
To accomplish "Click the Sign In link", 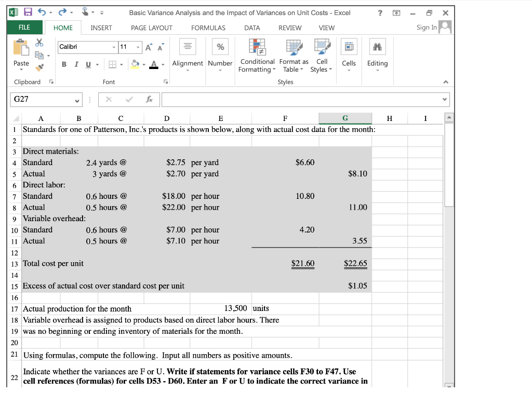I will tap(427, 27).
